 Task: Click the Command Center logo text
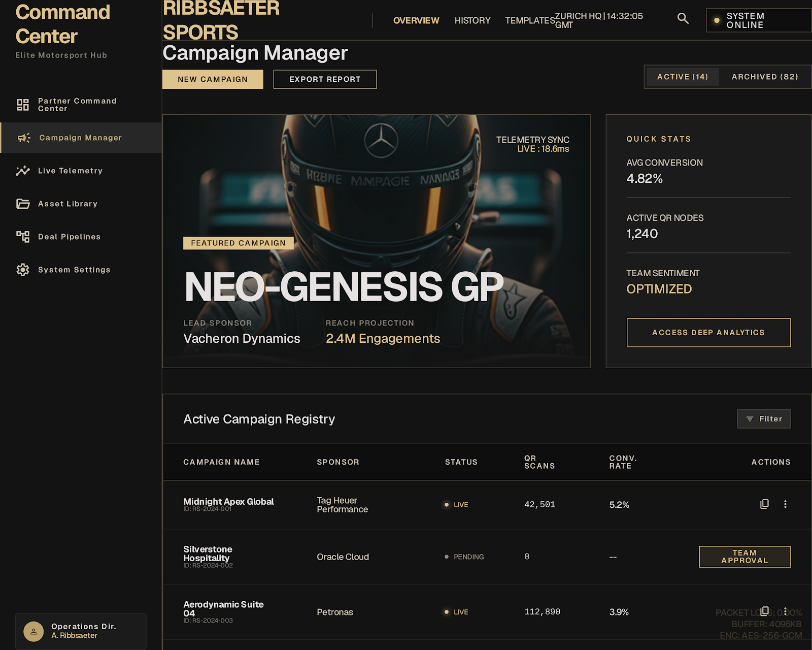point(62,24)
